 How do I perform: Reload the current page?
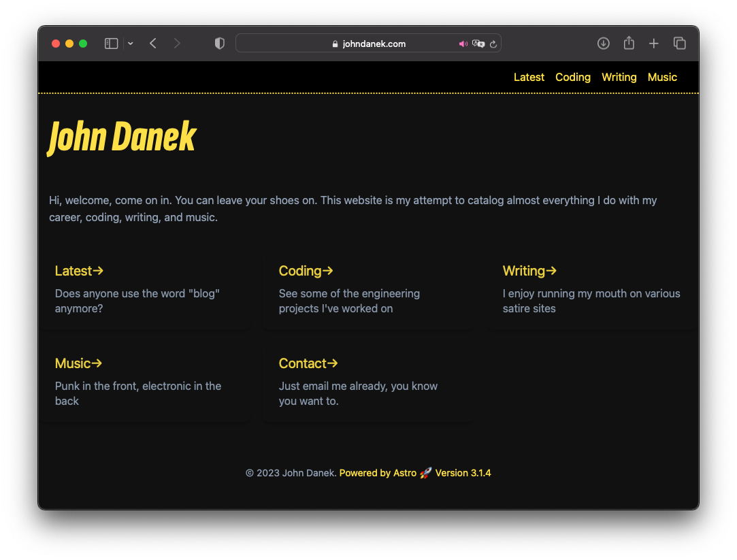point(493,43)
